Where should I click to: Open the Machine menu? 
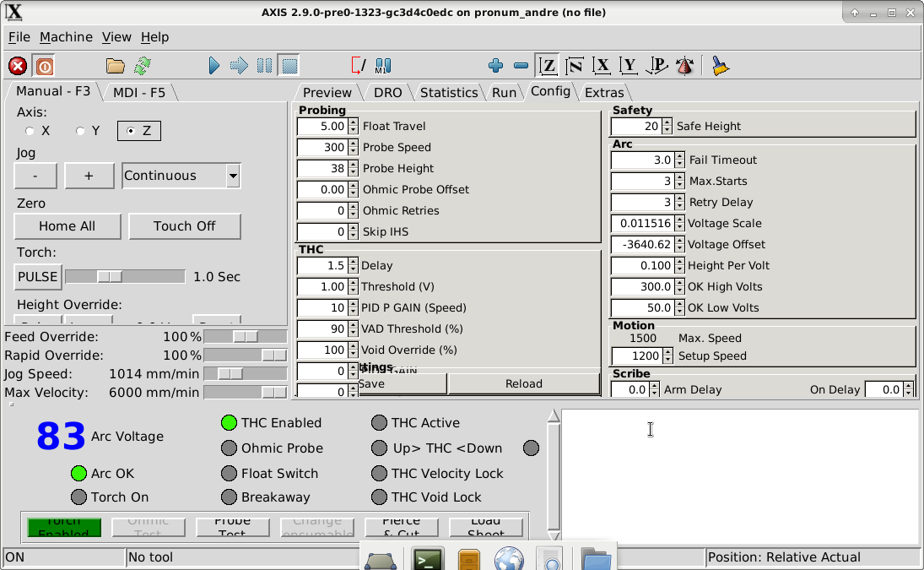(x=66, y=37)
